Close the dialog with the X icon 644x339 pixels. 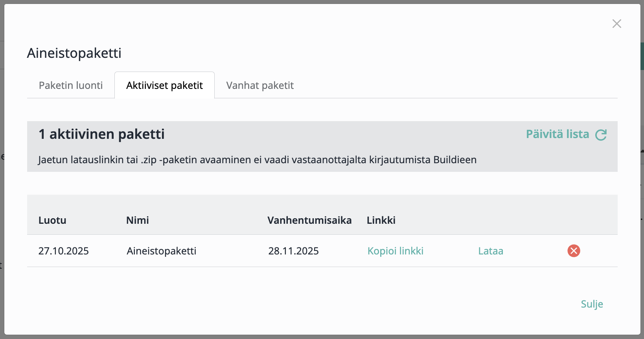pyautogui.click(x=616, y=24)
